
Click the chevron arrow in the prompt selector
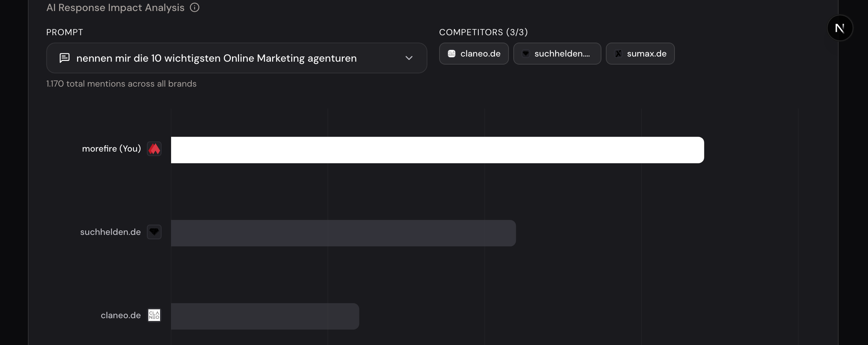(x=409, y=58)
